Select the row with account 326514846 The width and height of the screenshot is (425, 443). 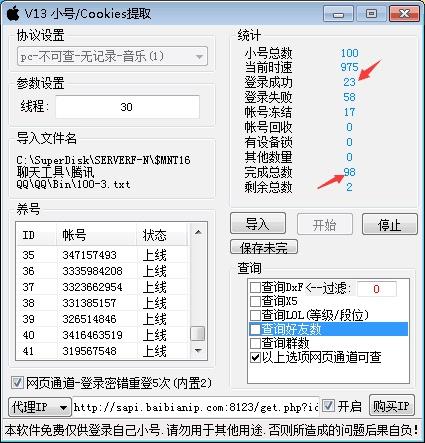(103, 319)
